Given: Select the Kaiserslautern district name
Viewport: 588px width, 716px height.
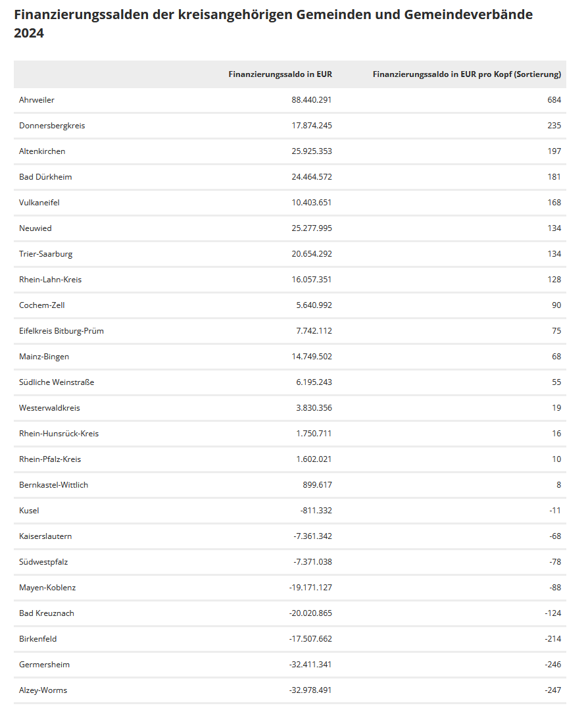Looking at the screenshot, I should point(45,536).
